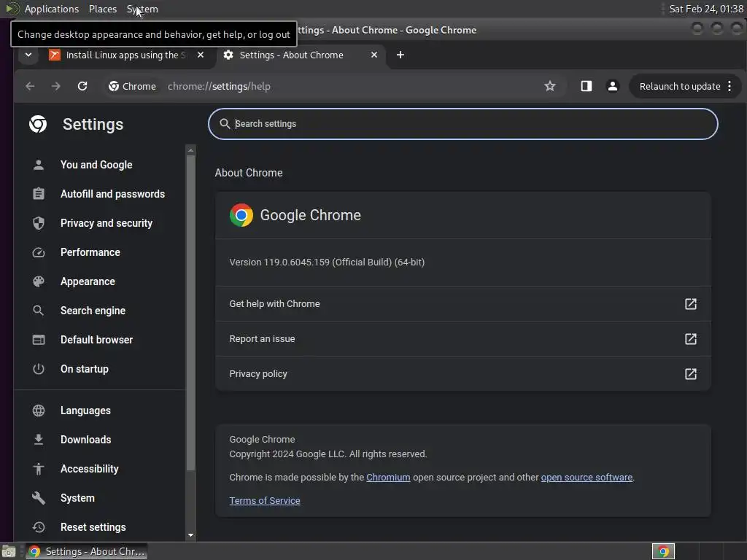This screenshot has width=747, height=560.
Task: Open the Applications menu
Action: (x=52, y=9)
